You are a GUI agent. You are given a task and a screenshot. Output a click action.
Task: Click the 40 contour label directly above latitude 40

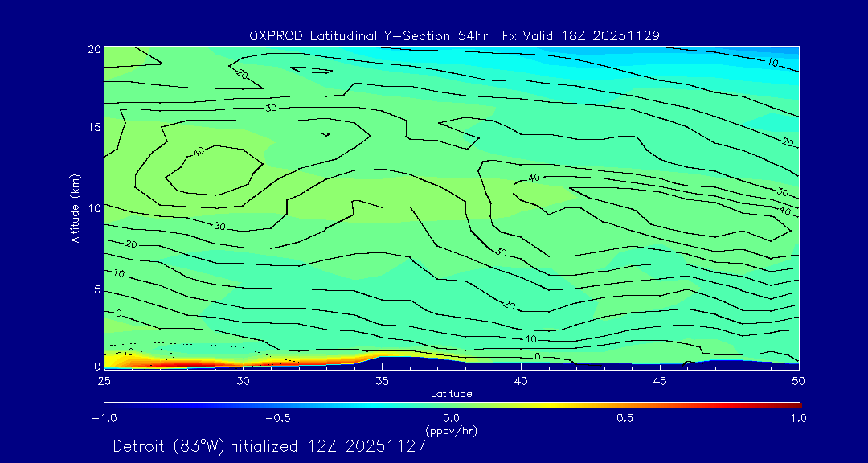[534, 178]
